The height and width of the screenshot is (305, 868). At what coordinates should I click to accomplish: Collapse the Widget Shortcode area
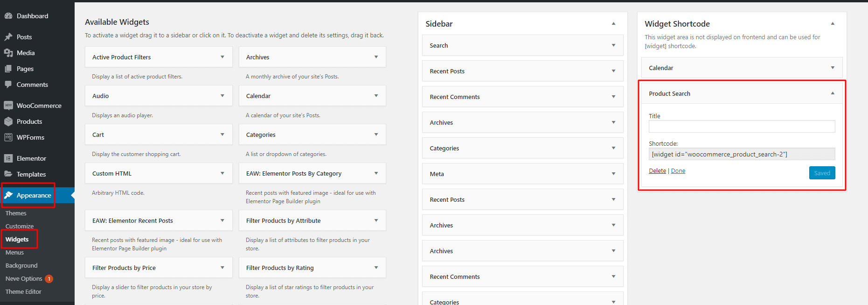click(833, 23)
